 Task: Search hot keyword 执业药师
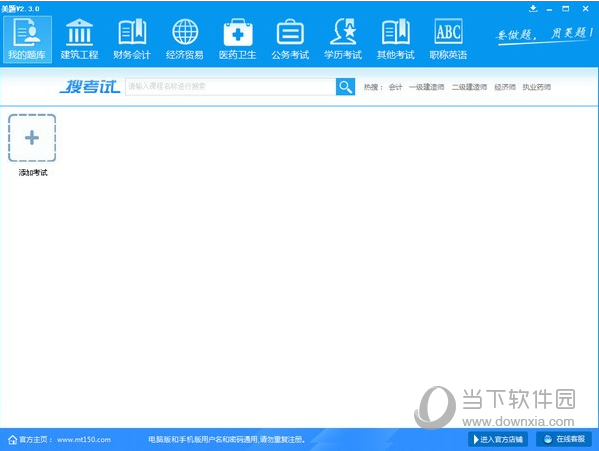click(537, 87)
